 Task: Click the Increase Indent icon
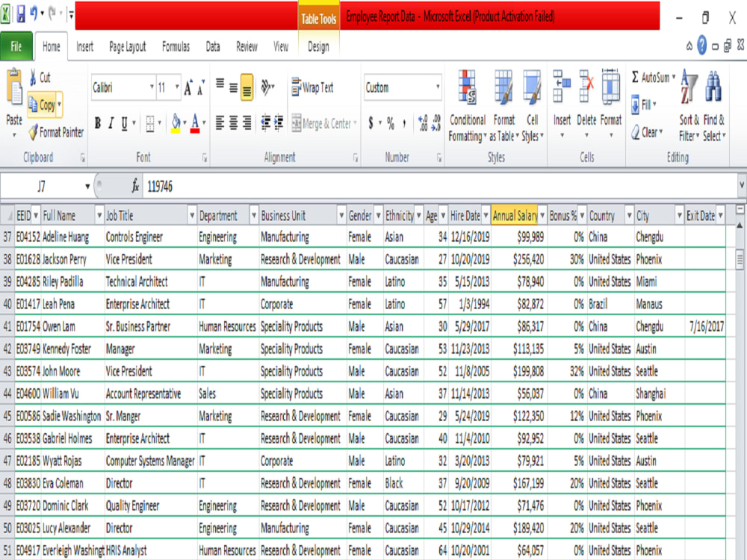point(278,123)
